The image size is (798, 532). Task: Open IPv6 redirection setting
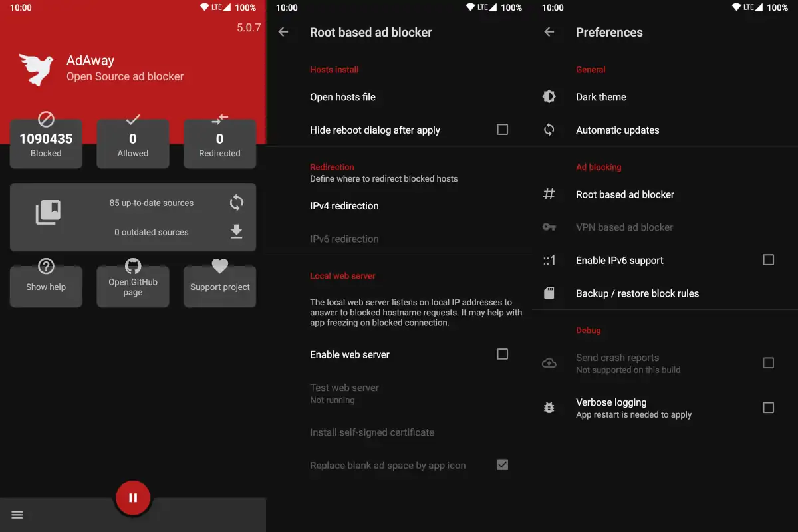pyautogui.click(x=399, y=239)
